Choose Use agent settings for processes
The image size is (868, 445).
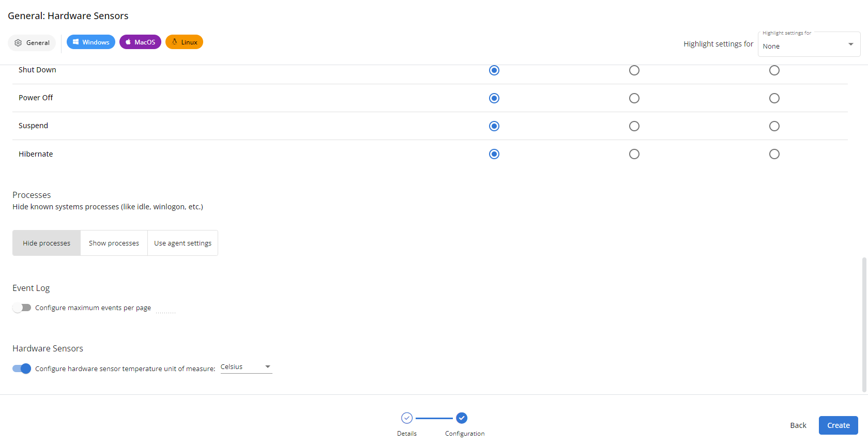[x=182, y=243]
